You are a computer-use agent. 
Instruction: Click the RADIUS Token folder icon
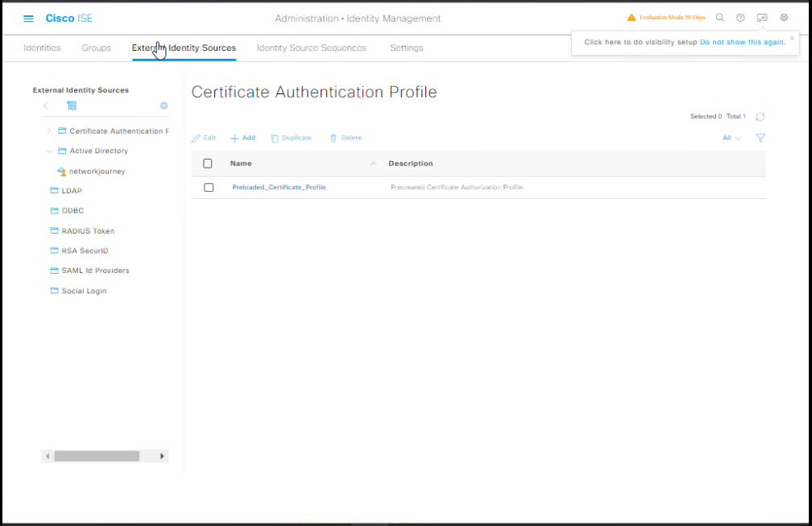click(x=54, y=230)
